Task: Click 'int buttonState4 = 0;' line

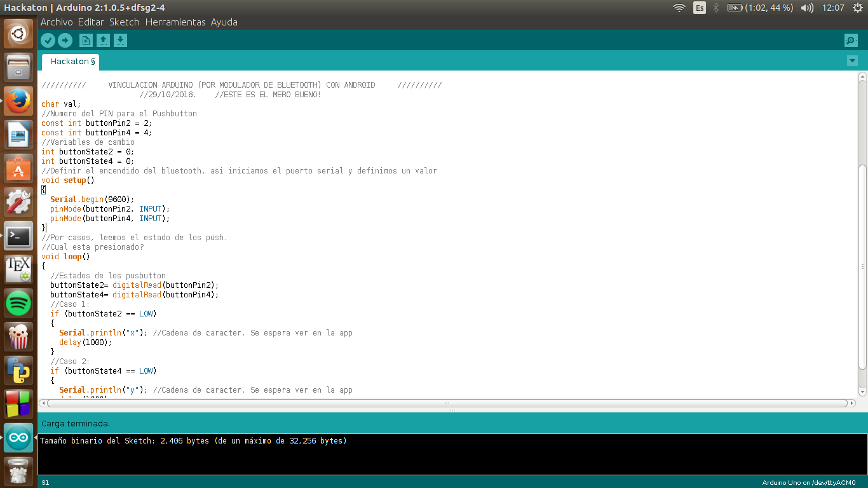Action: tap(88, 161)
